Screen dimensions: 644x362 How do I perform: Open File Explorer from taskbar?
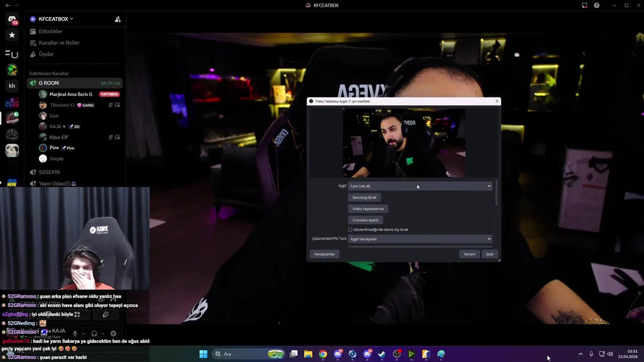[308, 354]
